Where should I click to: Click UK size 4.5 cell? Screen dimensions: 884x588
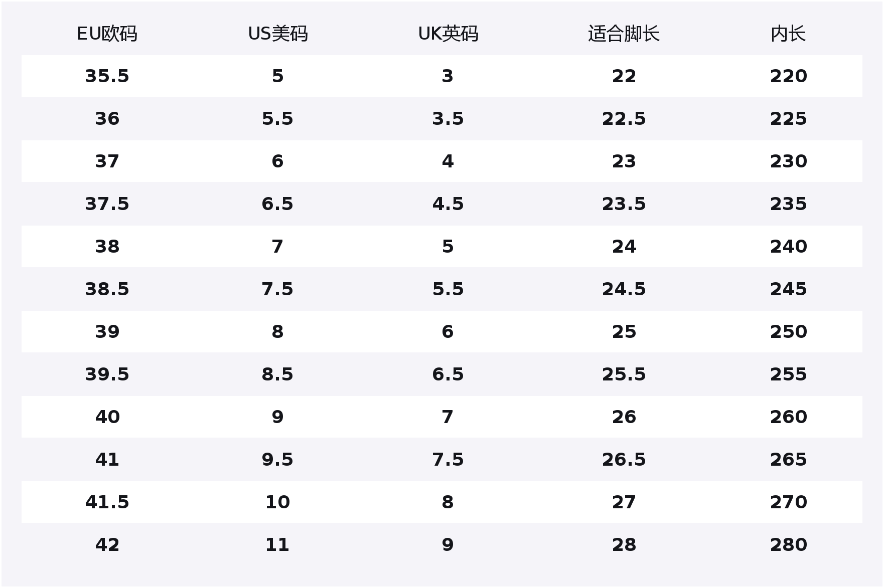point(448,204)
